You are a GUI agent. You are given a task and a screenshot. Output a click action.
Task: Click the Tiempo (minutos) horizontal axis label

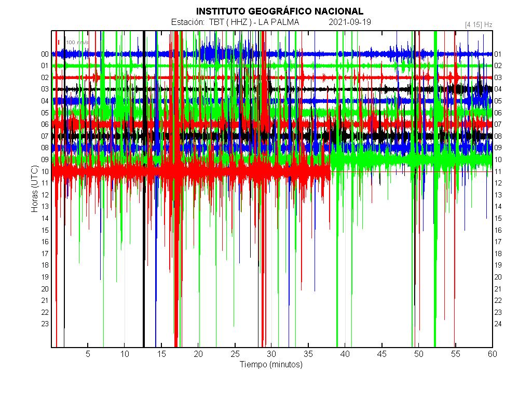tap(271, 365)
